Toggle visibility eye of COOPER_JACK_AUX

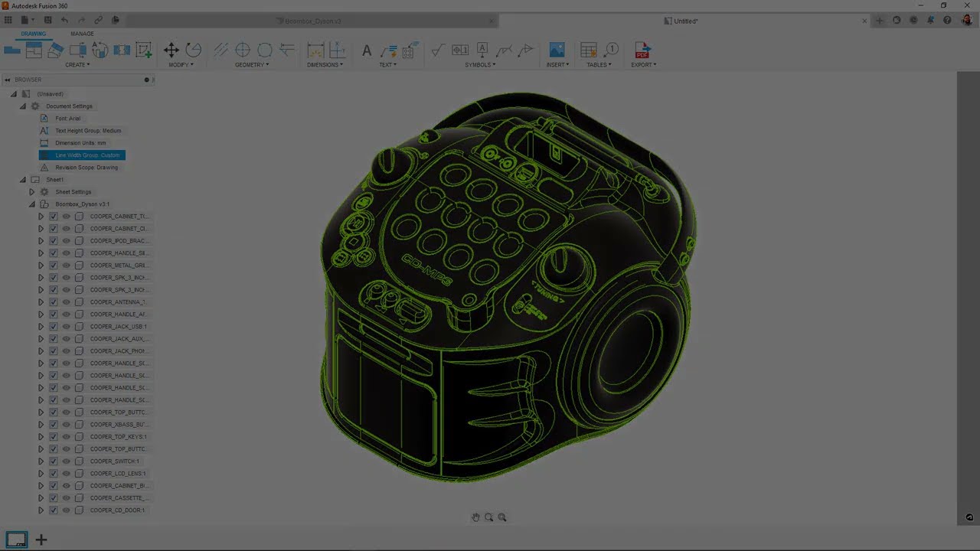66,339
